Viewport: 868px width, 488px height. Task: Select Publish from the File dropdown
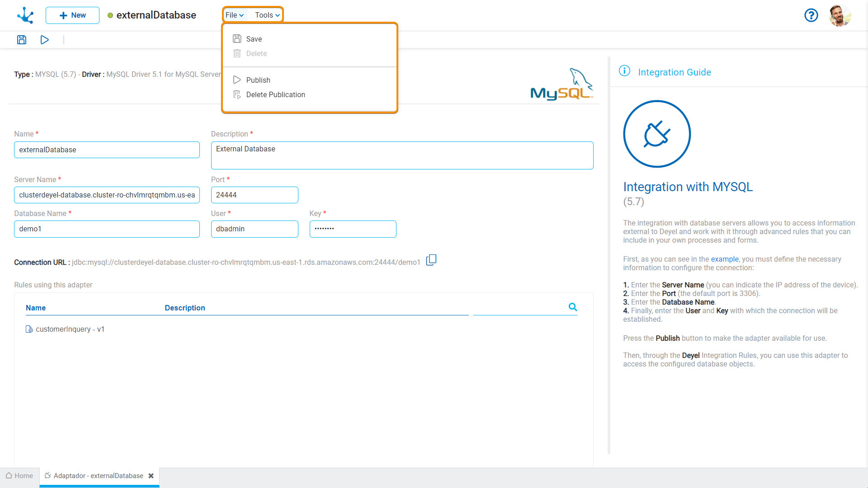(258, 80)
